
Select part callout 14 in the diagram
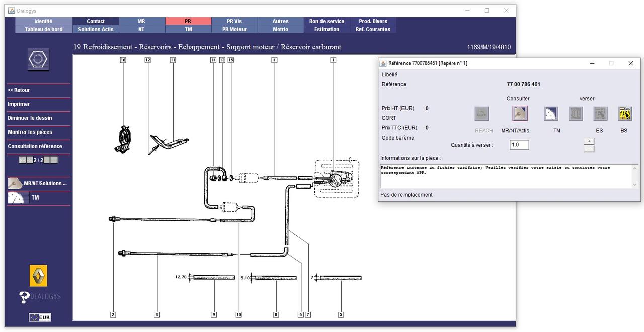[213, 60]
